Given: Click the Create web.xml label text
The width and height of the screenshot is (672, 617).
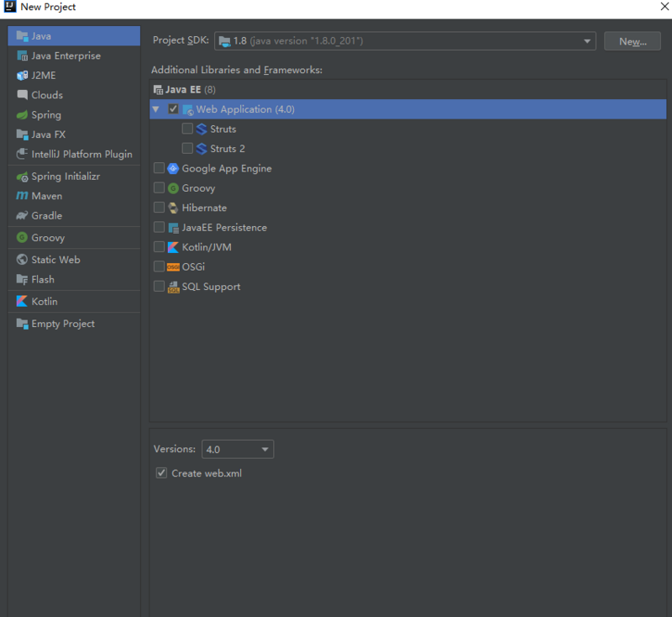Looking at the screenshot, I should (x=207, y=473).
